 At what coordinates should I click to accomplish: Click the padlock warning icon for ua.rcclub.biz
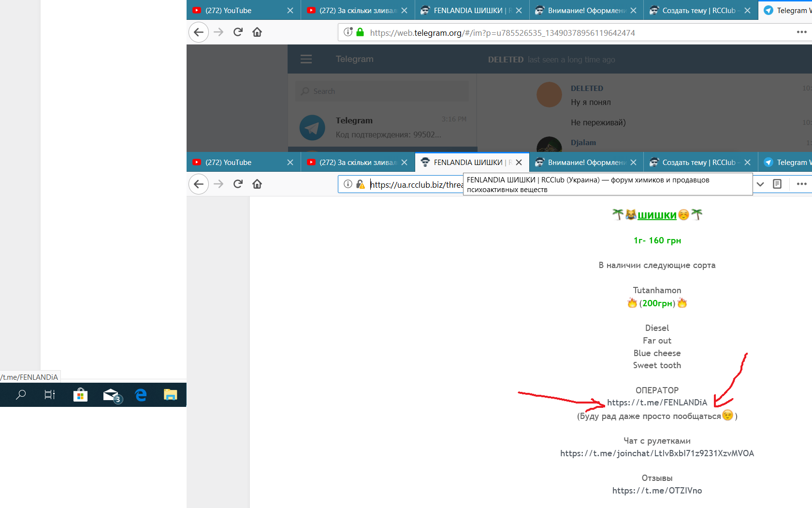tap(361, 184)
